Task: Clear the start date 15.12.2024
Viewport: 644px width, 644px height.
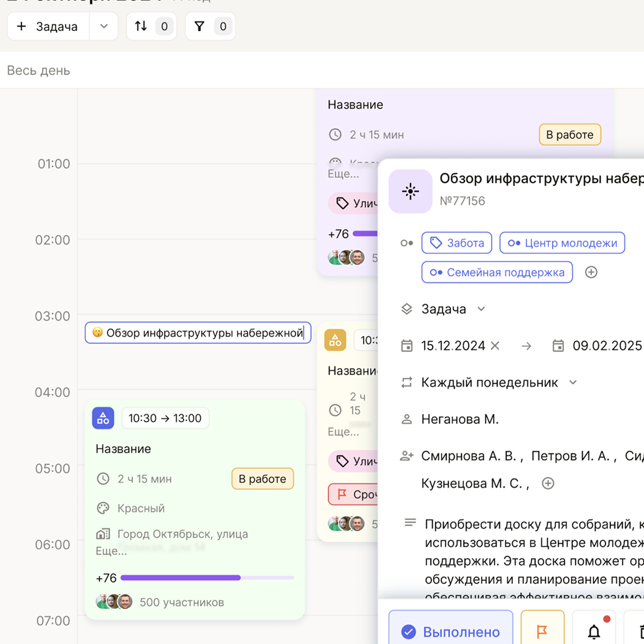Action: point(495,346)
